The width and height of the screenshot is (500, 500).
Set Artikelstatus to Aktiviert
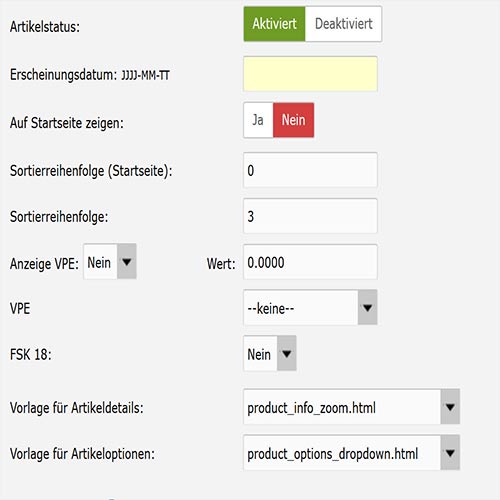274,24
